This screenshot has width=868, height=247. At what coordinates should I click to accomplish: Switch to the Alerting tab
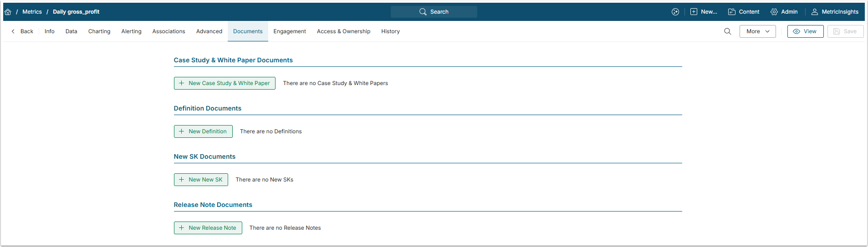(132, 31)
